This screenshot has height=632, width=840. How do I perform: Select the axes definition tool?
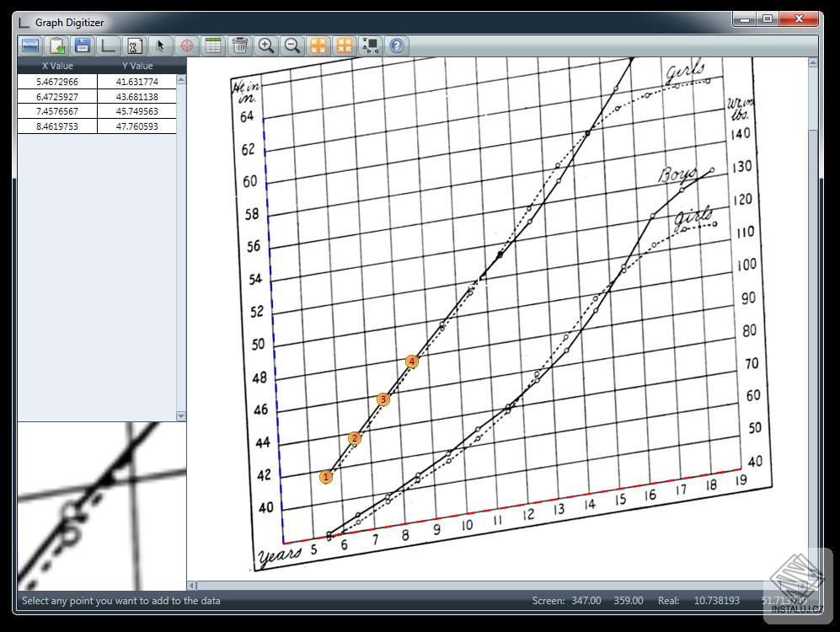(107, 46)
